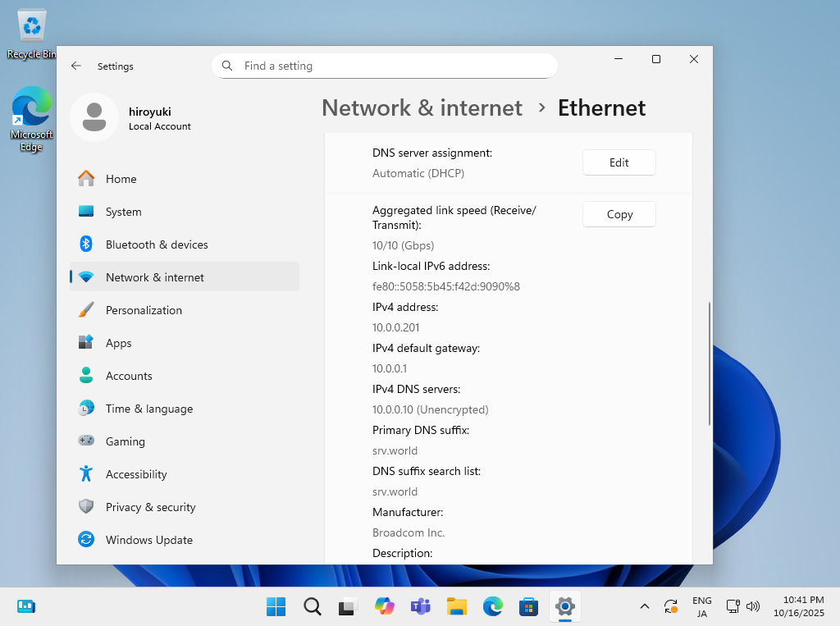The image size is (840, 626).
Task: Edit the DNS server assignment
Action: coord(619,162)
